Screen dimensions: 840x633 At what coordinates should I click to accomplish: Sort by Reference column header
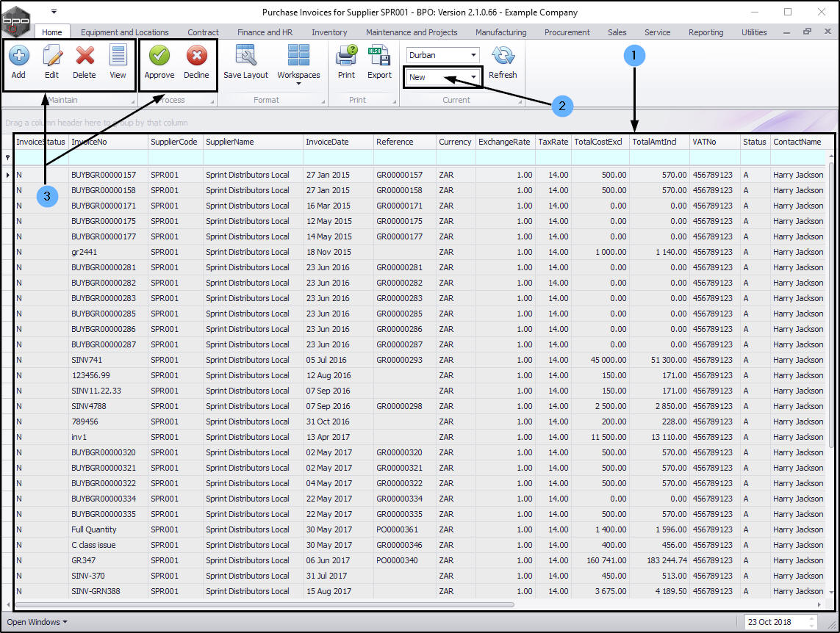pos(404,142)
